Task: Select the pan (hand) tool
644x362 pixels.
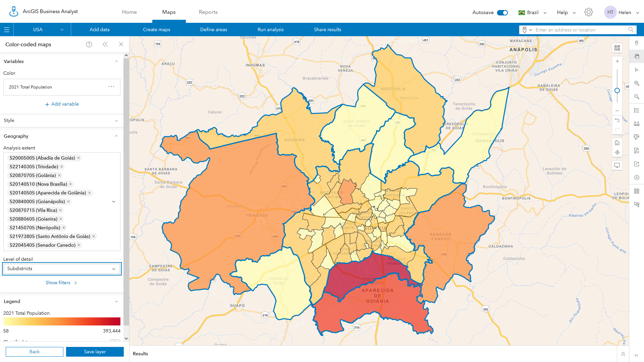Action: (636, 57)
